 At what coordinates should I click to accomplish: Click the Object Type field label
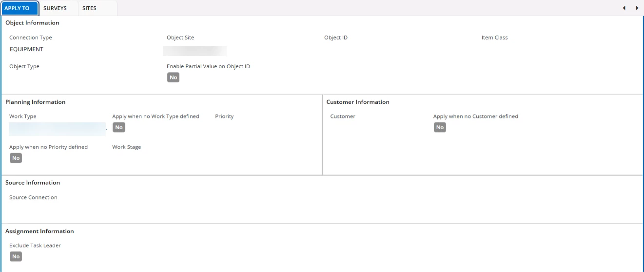click(24, 66)
